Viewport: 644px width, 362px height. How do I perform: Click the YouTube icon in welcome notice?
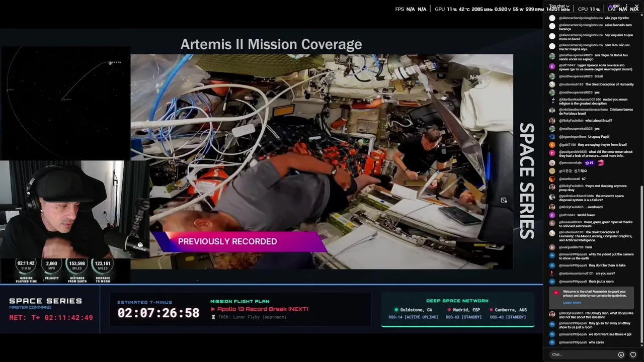coord(556,293)
